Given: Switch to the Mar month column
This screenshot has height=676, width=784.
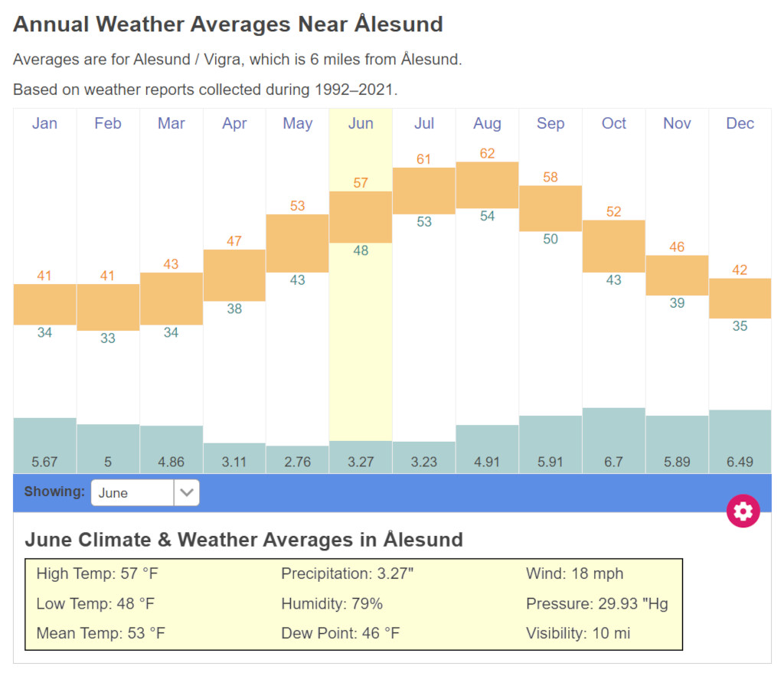Looking at the screenshot, I should pos(171,123).
